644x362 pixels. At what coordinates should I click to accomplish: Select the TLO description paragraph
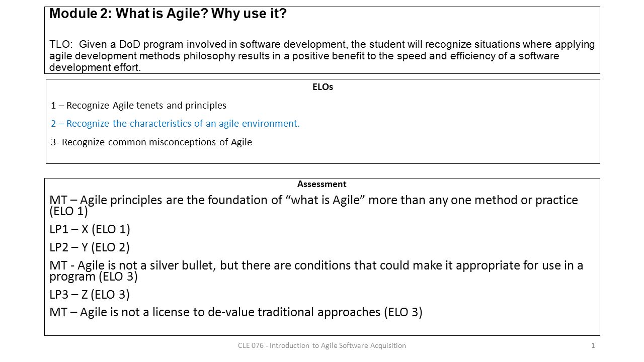pos(322,56)
